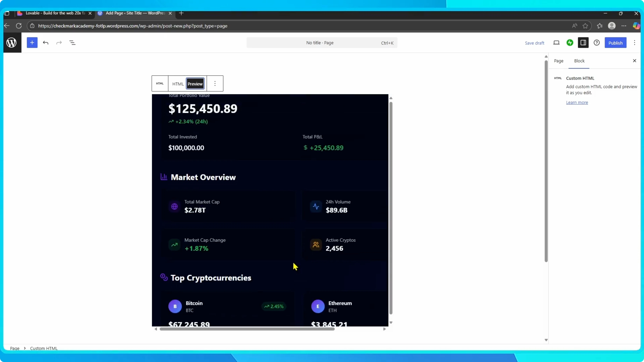
Task: Click the blue block inserter plus button
Action: click(32, 43)
